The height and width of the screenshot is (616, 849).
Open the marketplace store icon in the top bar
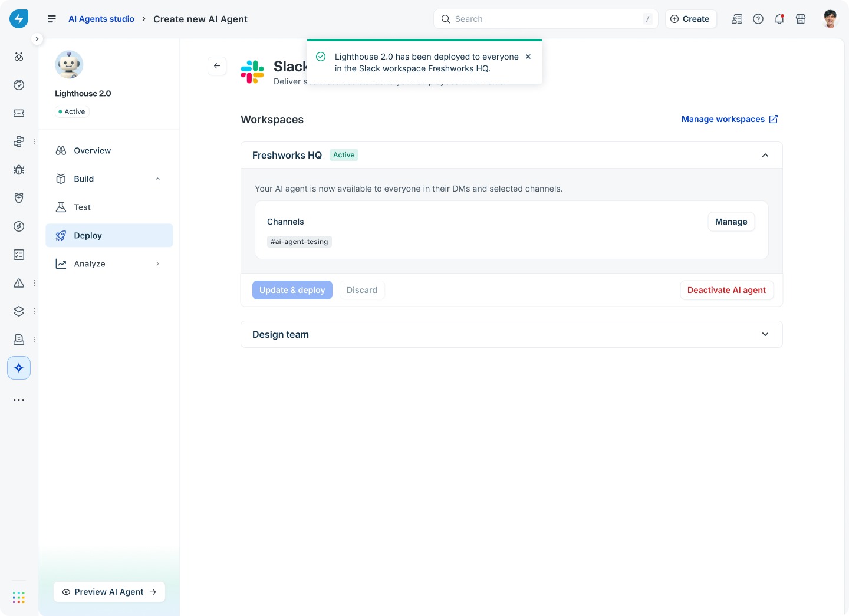(801, 19)
